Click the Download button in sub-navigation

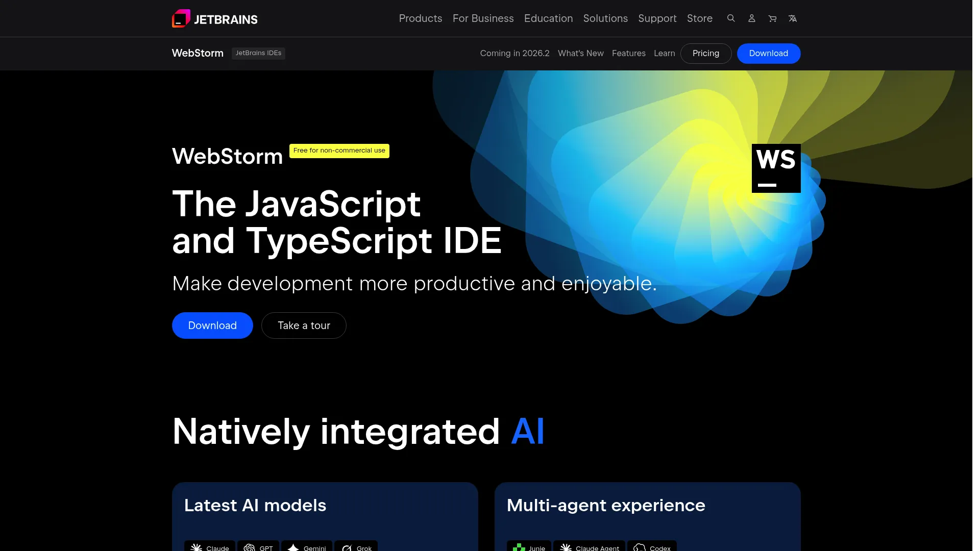[769, 54]
